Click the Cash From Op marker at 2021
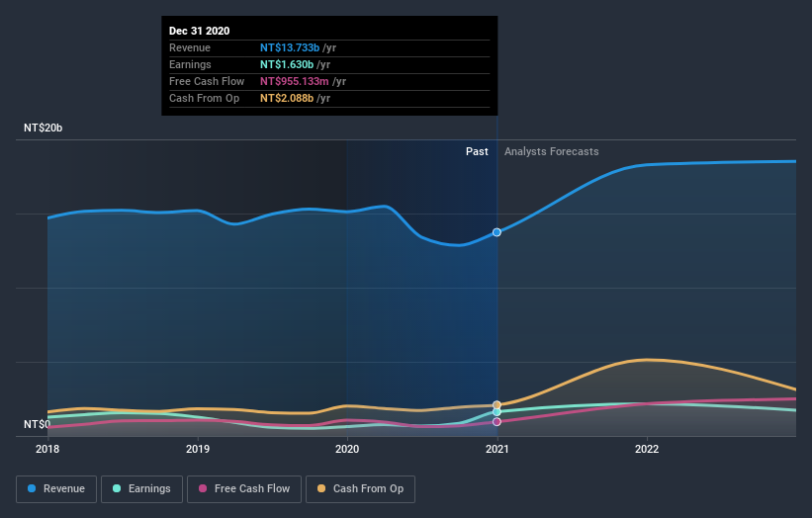Screen dimensions: 812x518 pos(496,404)
